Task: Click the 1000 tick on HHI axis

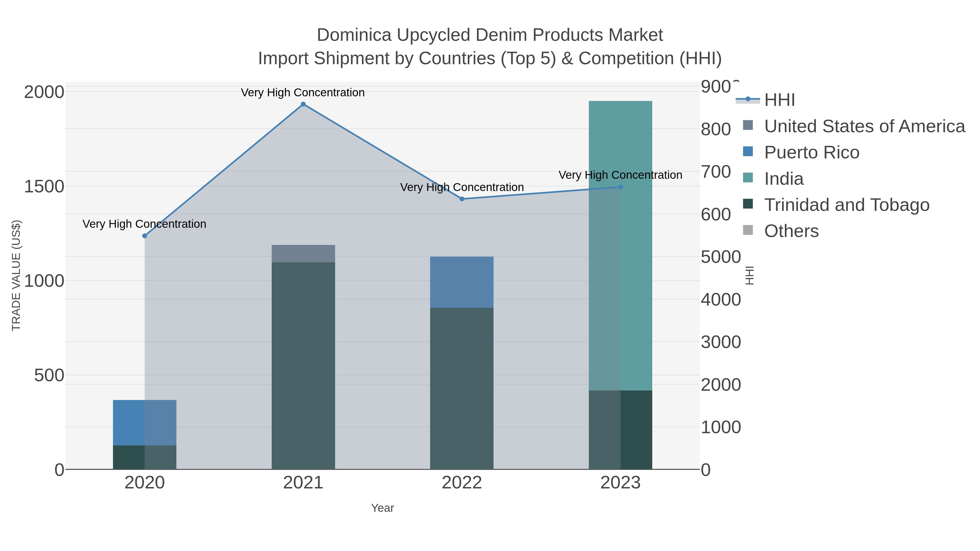Action: (721, 427)
